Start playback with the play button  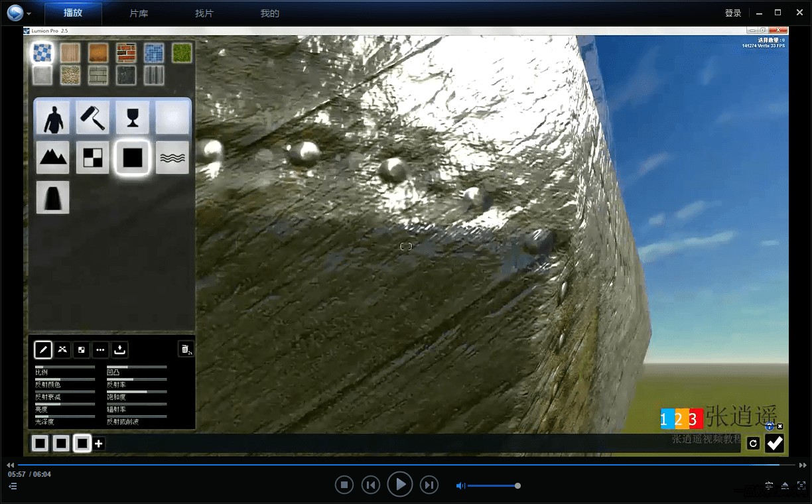point(400,485)
